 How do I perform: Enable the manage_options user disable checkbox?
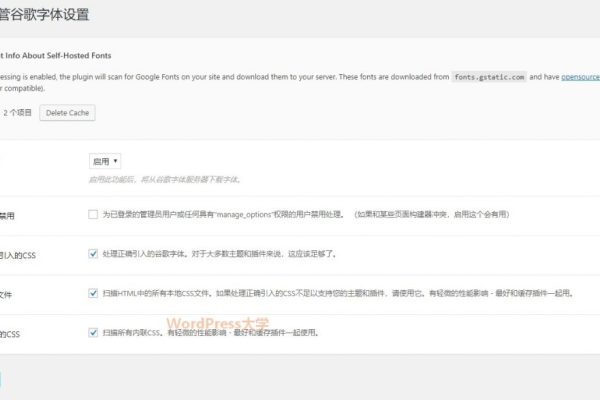(93, 214)
